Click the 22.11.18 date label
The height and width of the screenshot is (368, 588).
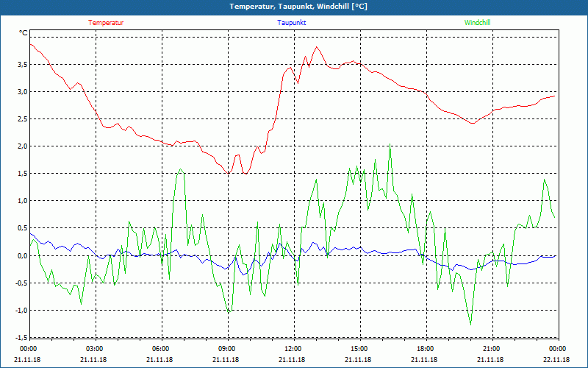click(556, 359)
